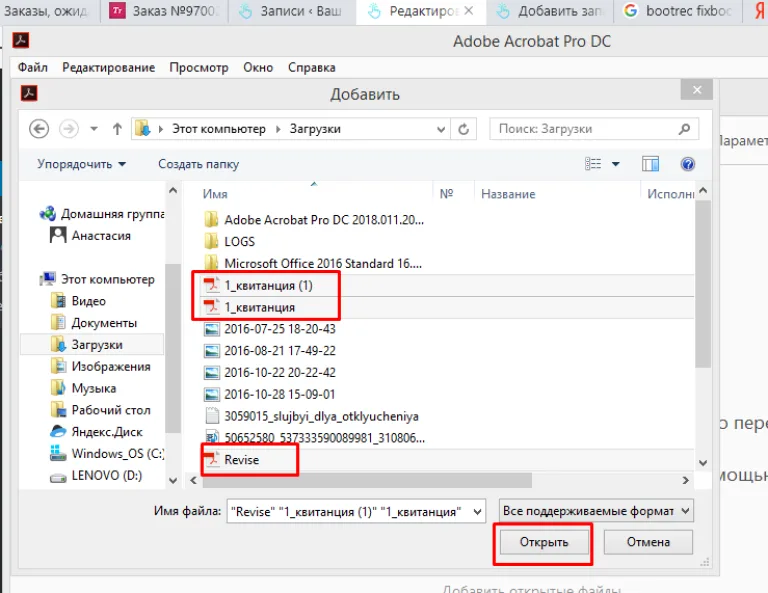Click Создать папку button

[x=198, y=164]
